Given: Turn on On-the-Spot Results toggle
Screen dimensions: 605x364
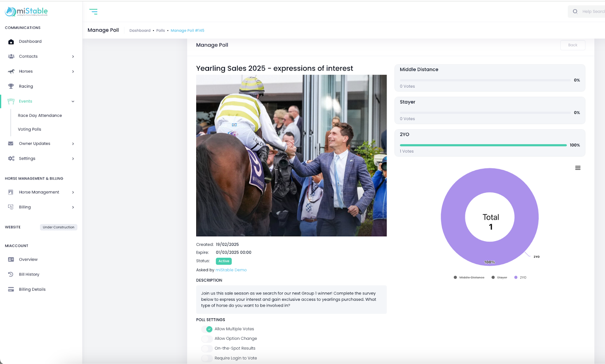Looking at the screenshot, I should pos(207,349).
